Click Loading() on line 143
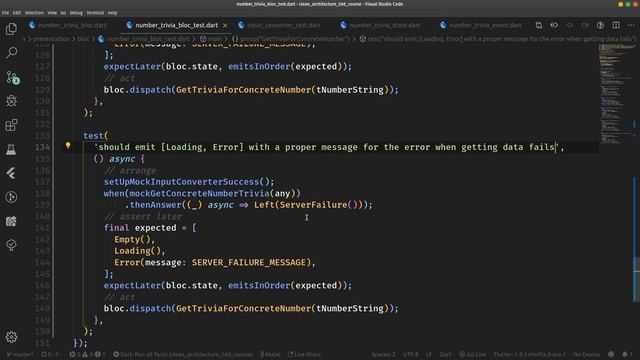 pyautogui.click(x=138, y=251)
